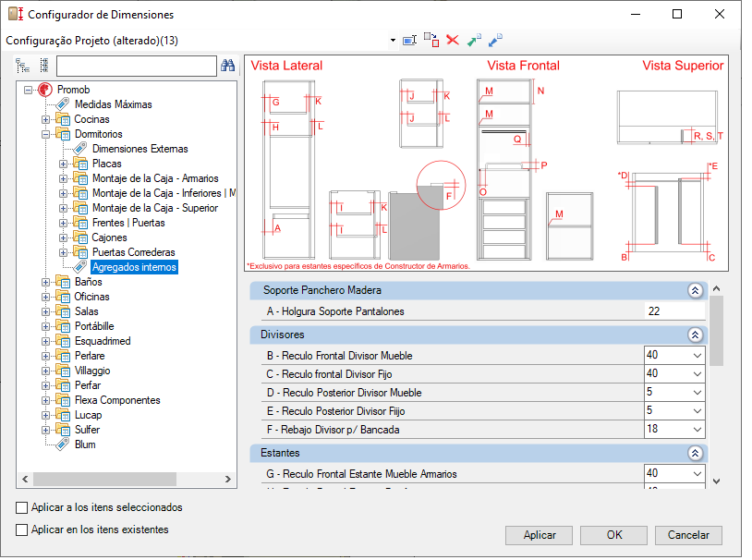The height and width of the screenshot is (560, 752).
Task: Expand the Puertas Correderas node
Action: click(63, 252)
